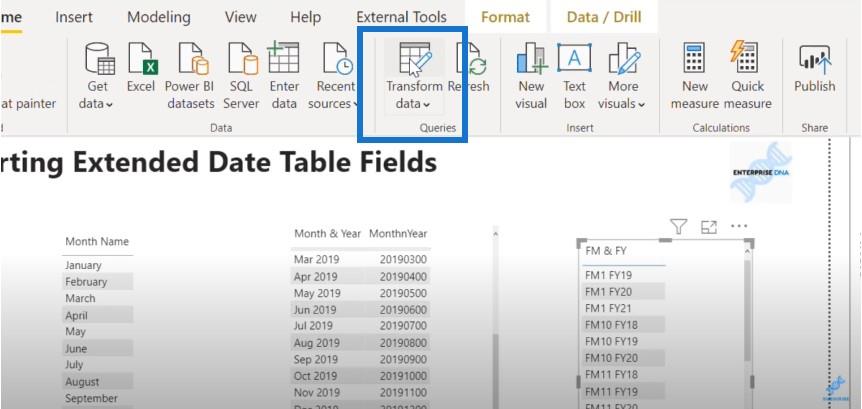Open Power BI datasets
This screenshot has width=862, height=409.
coord(191,76)
